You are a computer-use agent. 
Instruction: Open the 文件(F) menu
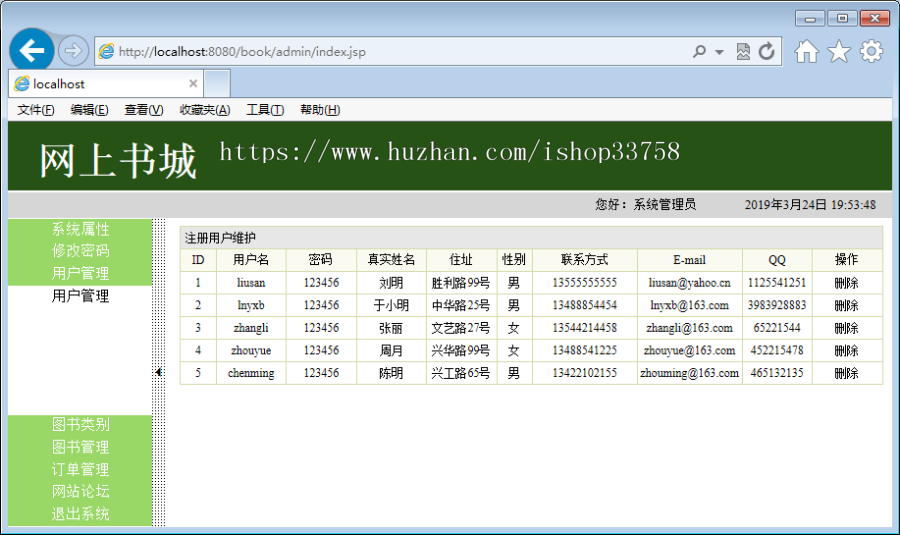[x=36, y=110]
